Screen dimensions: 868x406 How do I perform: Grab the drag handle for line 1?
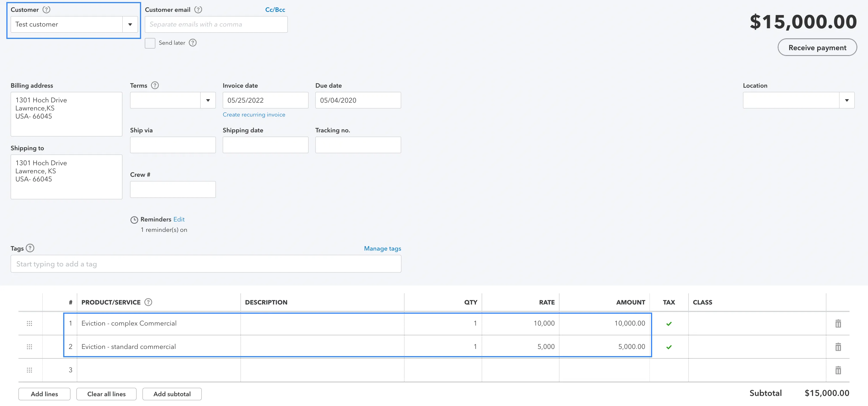(x=29, y=323)
